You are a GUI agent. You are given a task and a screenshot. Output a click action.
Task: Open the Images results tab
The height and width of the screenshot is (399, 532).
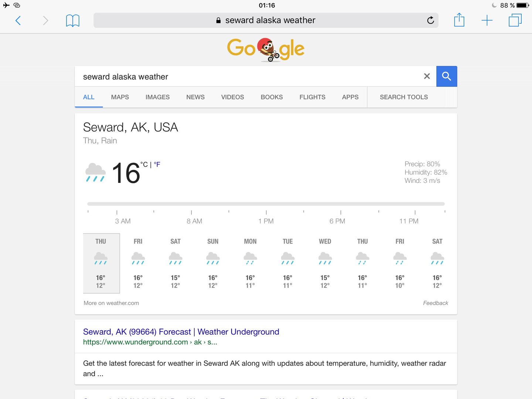pos(157,97)
